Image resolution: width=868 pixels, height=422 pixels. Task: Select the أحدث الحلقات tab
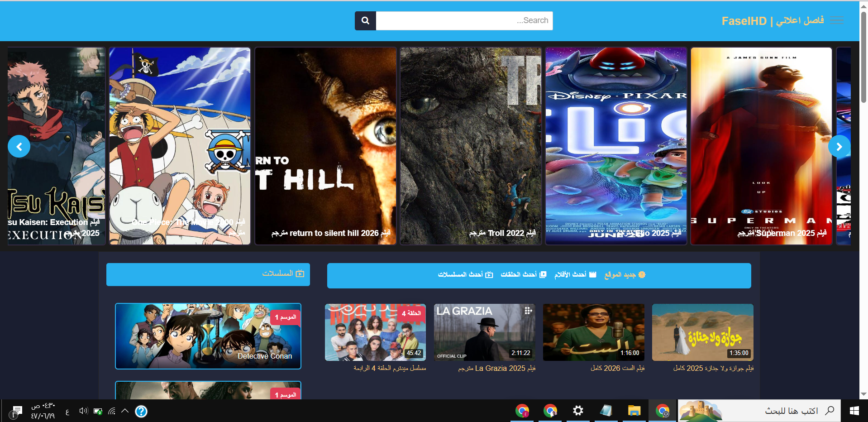pos(523,275)
